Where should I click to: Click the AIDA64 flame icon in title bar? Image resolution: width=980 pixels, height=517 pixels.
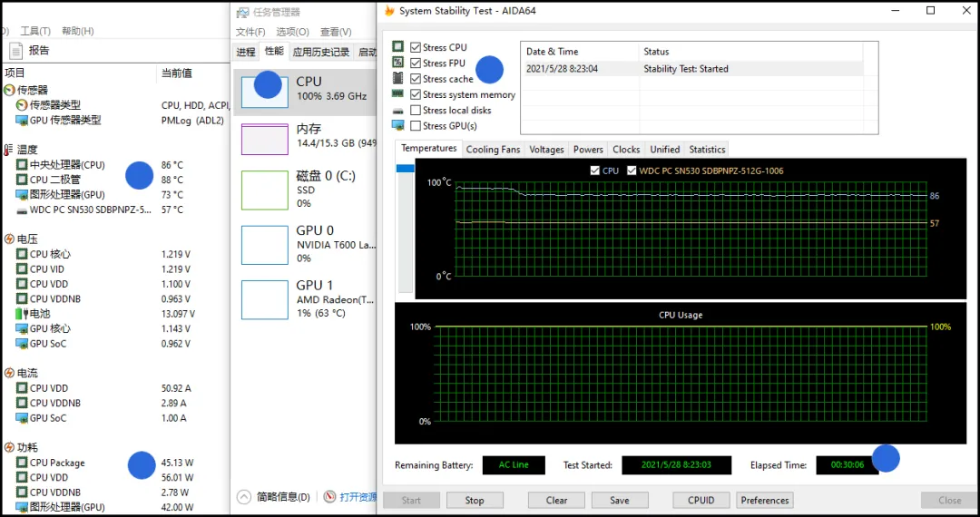point(389,11)
